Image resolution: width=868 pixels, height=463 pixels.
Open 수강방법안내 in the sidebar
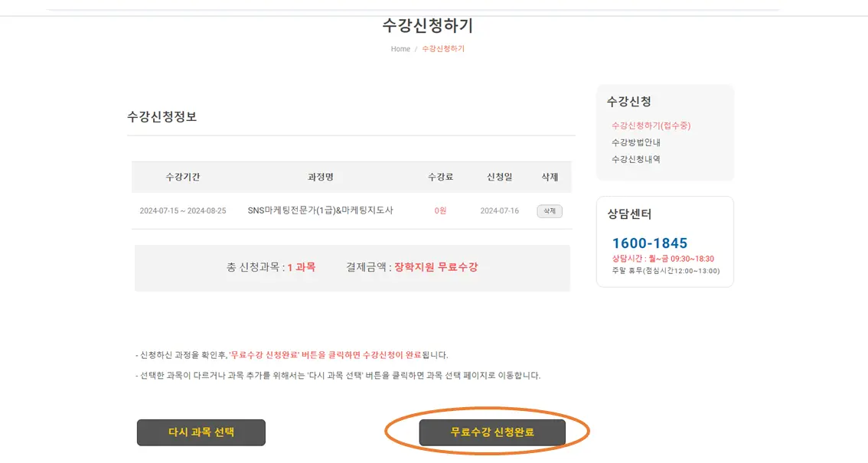[x=635, y=142]
